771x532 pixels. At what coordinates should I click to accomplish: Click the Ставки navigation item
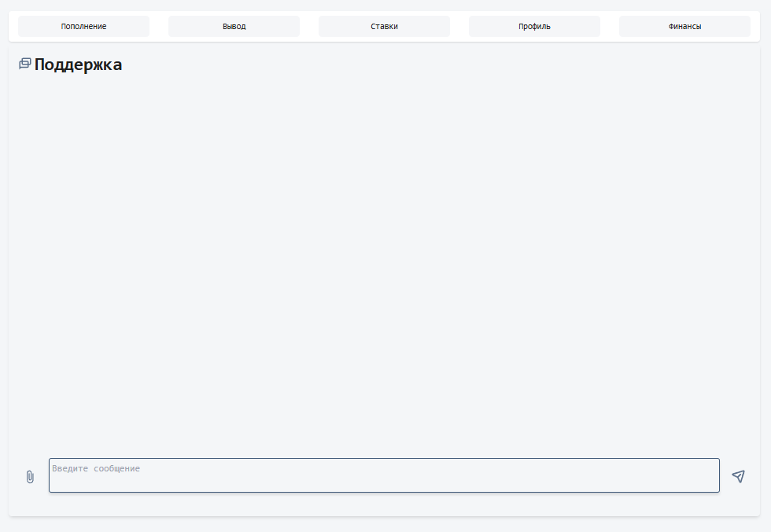coord(383,25)
